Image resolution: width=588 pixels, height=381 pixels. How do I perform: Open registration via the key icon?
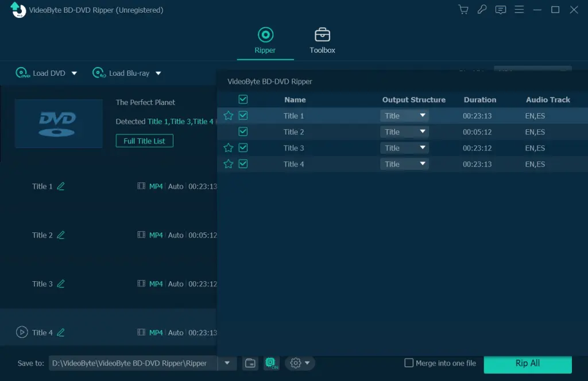point(481,10)
